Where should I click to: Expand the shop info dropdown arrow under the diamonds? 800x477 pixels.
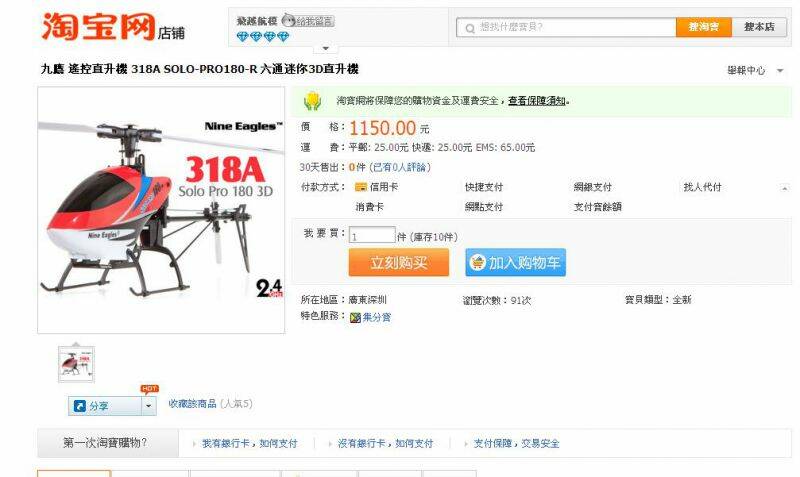(x=326, y=48)
